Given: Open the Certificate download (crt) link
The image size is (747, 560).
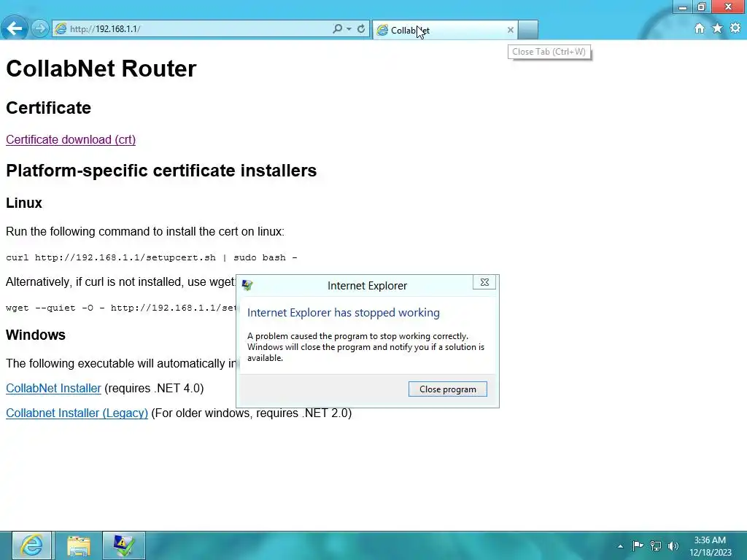Looking at the screenshot, I should pyautogui.click(x=71, y=139).
